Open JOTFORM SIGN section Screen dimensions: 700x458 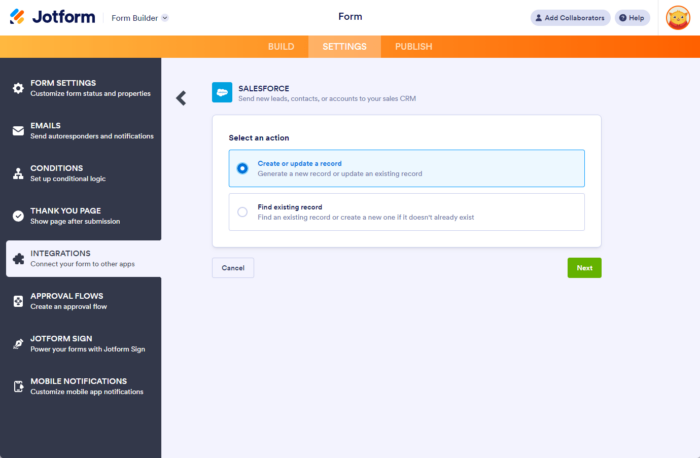(x=83, y=344)
